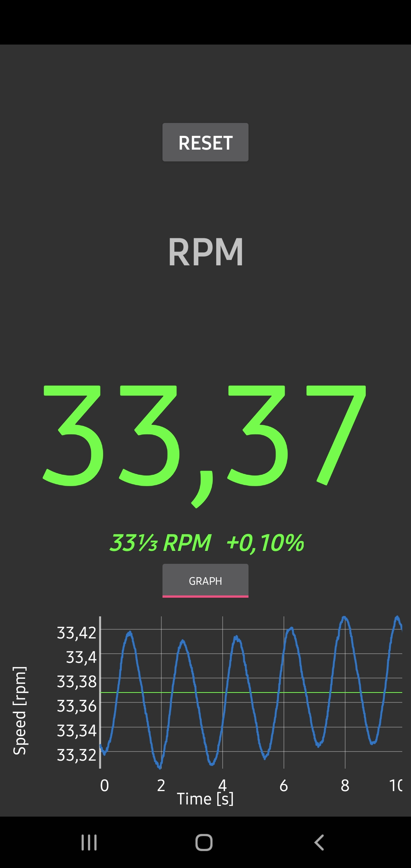This screenshot has width=411, height=868.
Task: Tap the 33,36 tick on the speed axis
Action: point(77,706)
